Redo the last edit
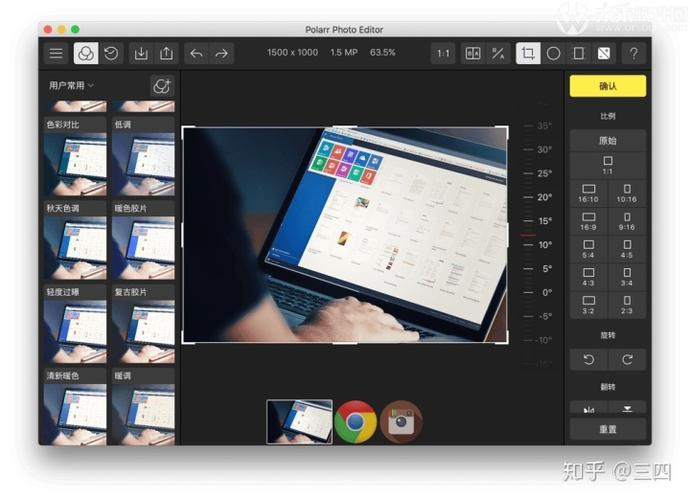Image resolution: width=690 pixels, height=500 pixels. point(221,54)
